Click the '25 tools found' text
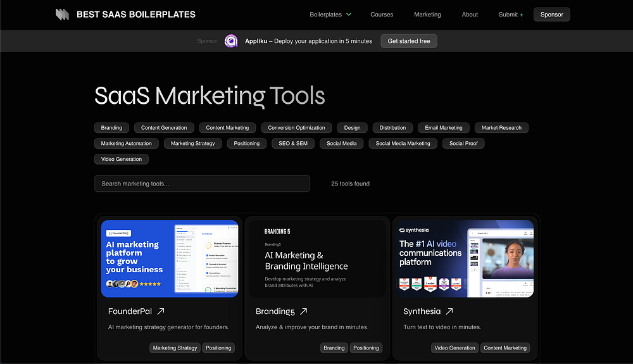 (351, 184)
